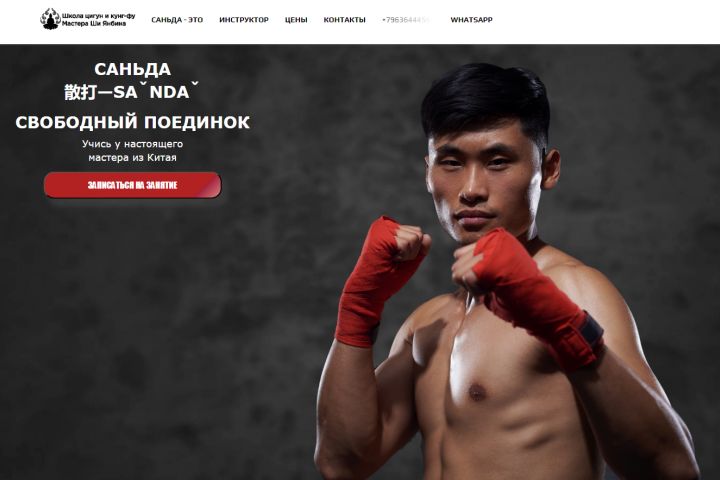Open the САНЬДА - ЭТО menu item
720x480 pixels.
point(177,20)
